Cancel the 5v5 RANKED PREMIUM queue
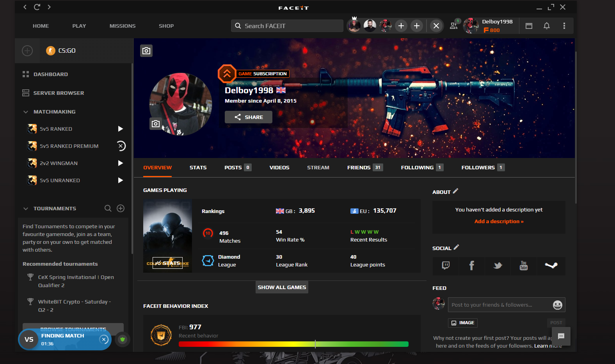The width and height of the screenshot is (615, 364). 121,146
